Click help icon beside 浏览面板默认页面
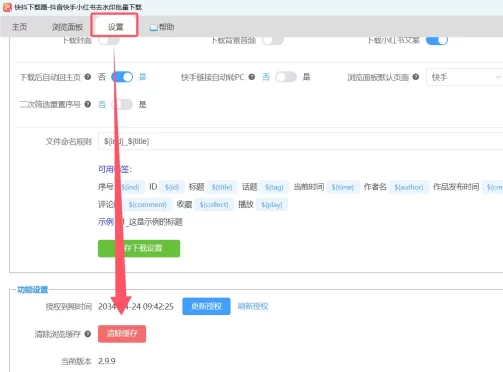 click(x=416, y=77)
